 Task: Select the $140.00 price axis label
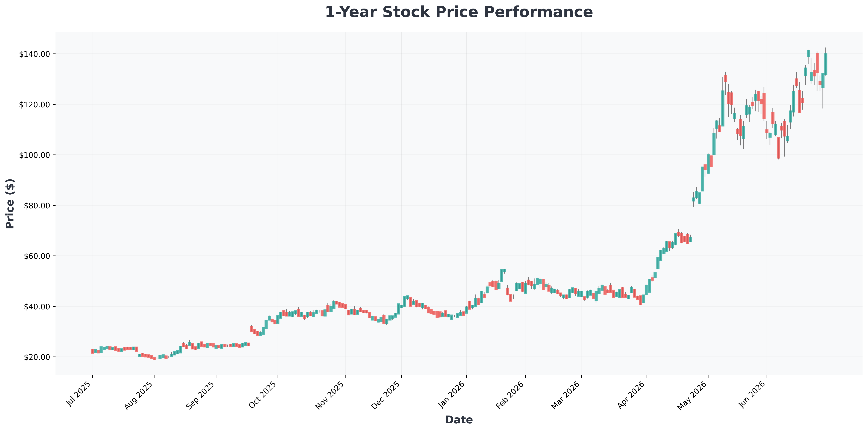(x=34, y=54)
